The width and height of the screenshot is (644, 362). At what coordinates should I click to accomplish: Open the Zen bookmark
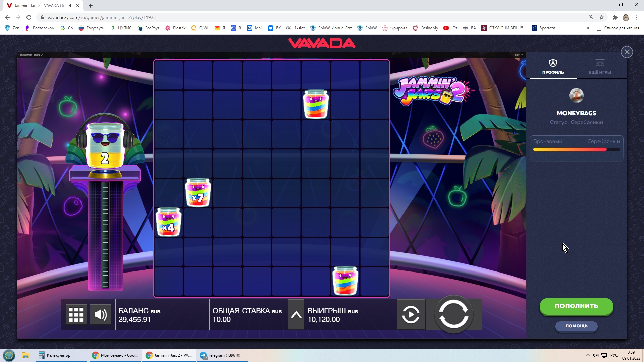coord(12,28)
